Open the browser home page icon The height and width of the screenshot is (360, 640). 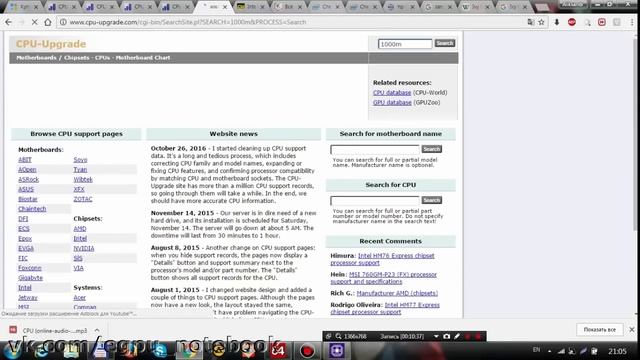48,22
